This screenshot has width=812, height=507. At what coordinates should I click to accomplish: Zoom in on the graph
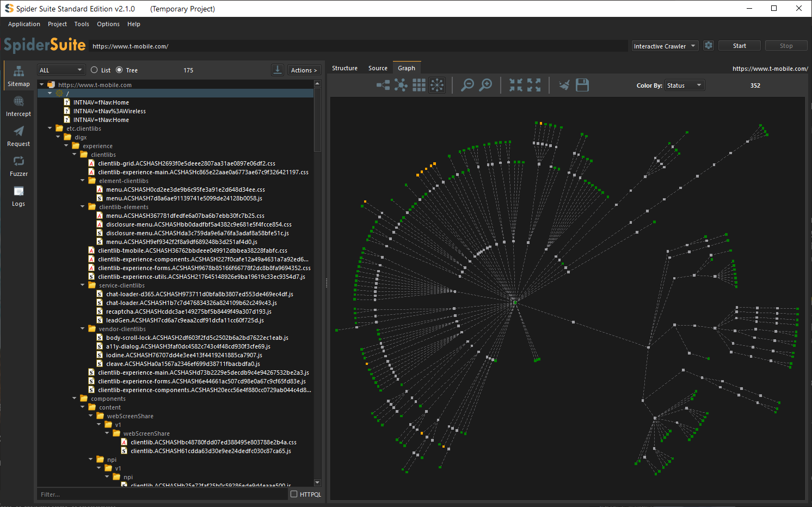[485, 85]
